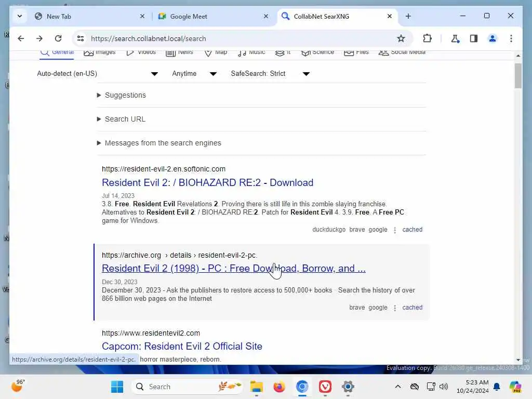
Task: Open cached version of archive.org result
Action: (412, 308)
